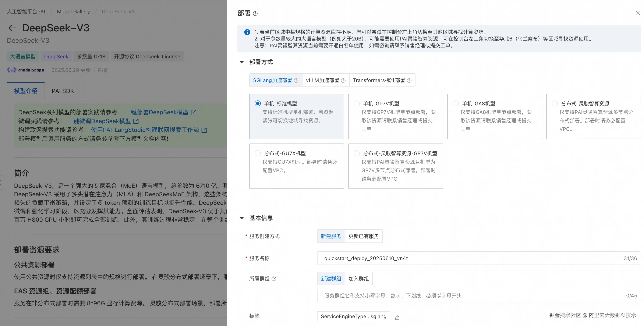Click the 更新已有服务 button
This screenshot has width=644, height=326.
[x=364, y=236]
